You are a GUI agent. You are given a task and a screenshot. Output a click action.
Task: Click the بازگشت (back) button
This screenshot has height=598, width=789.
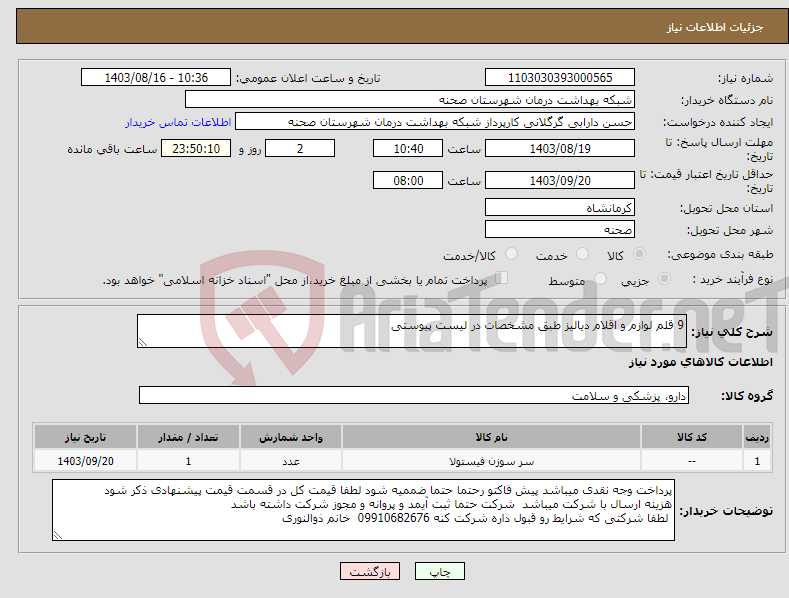pos(370,571)
